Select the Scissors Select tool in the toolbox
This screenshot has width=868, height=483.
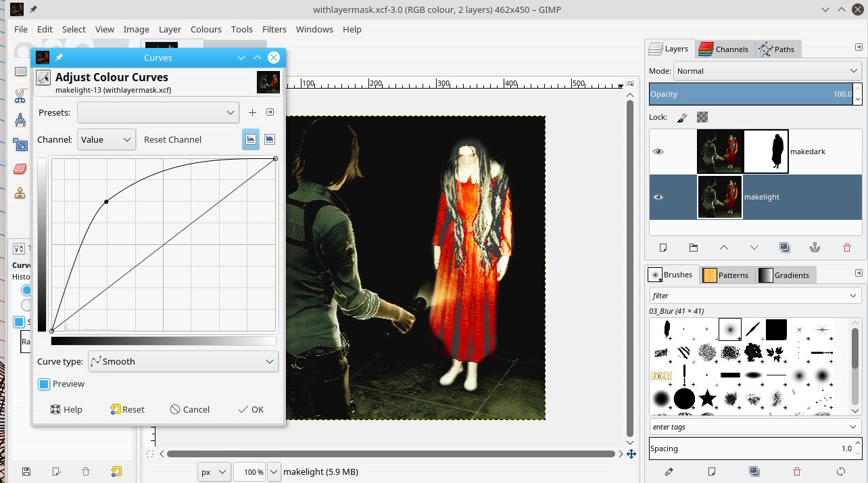pos(20,95)
